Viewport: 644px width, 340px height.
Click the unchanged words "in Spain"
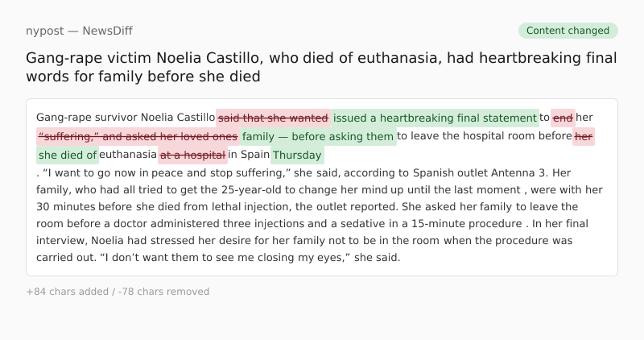tap(249, 155)
